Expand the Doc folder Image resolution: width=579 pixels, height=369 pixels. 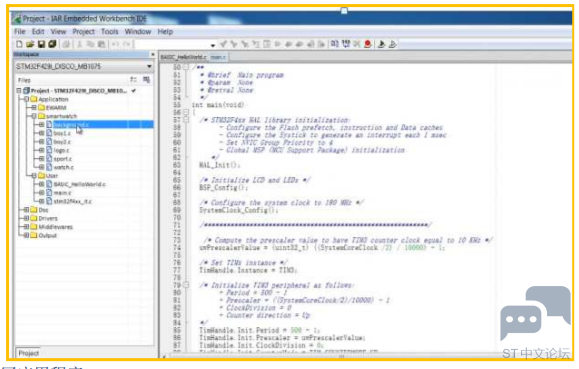pyautogui.click(x=26, y=209)
